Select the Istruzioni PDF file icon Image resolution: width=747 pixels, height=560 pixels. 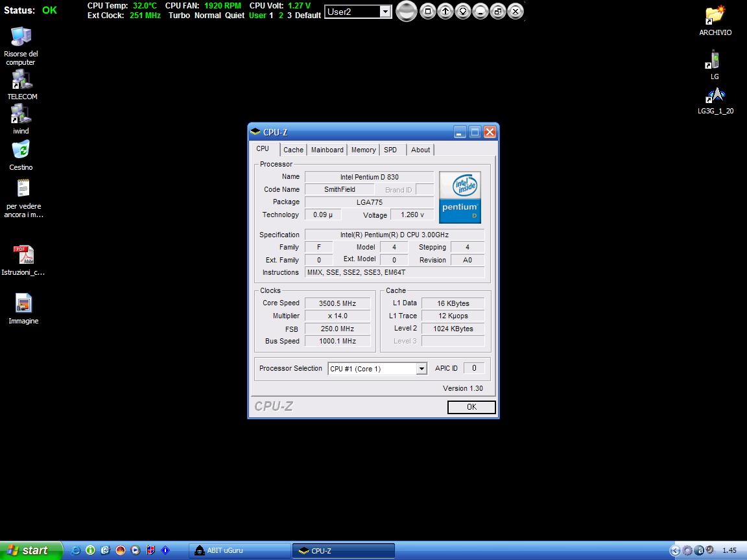[23, 261]
